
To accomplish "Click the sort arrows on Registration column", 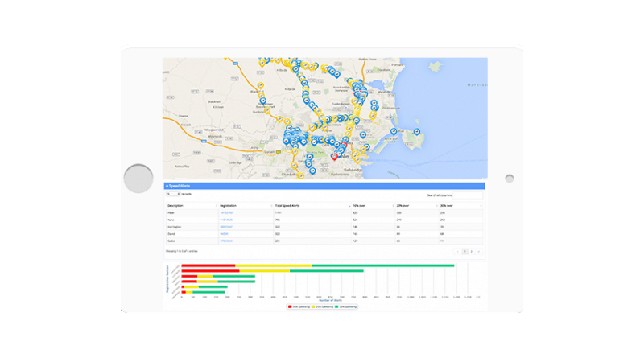I will 270,206.
